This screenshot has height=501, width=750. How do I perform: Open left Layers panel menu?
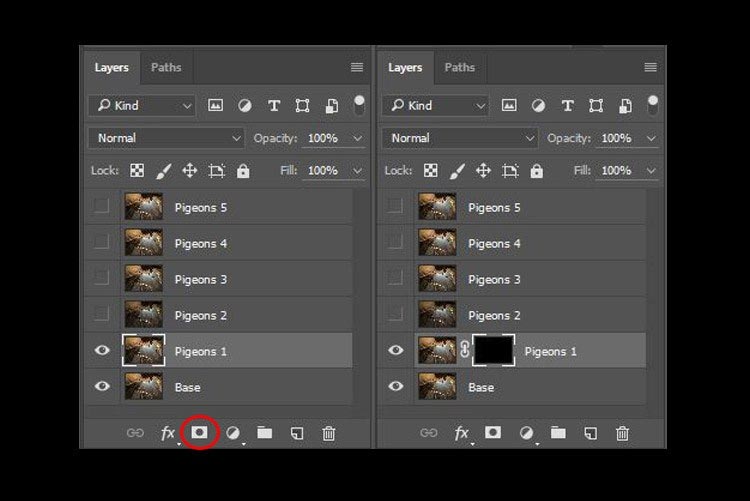tap(357, 67)
